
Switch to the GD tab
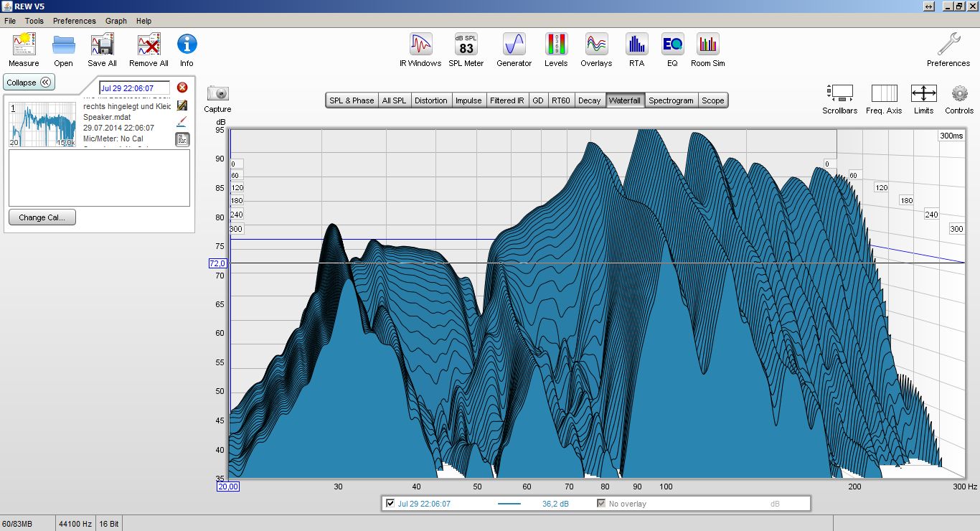point(538,100)
